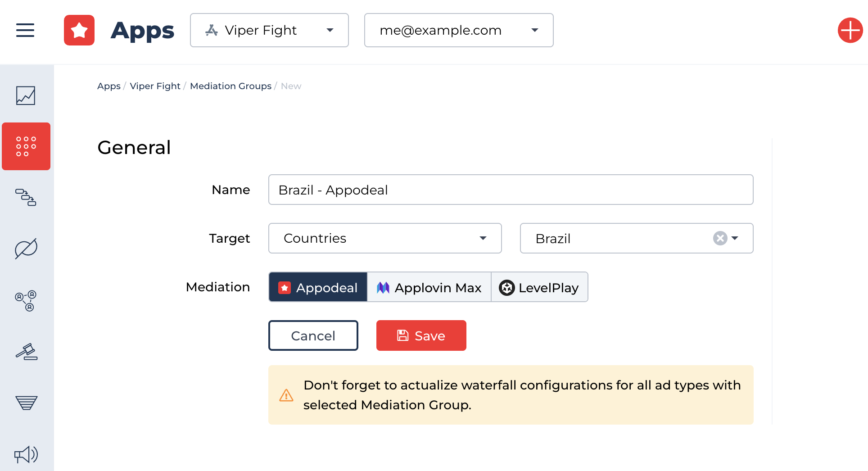Image resolution: width=868 pixels, height=471 pixels.
Task: Open the mediation flow sidebar icon
Action: (x=26, y=197)
